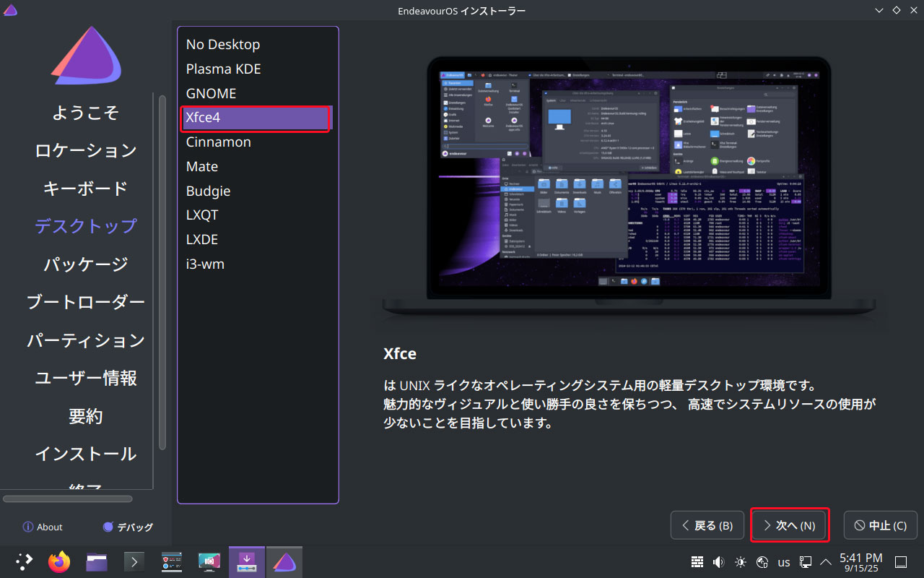Switch to the パーティション step
The image size is (924, 578).
(85, 340)
